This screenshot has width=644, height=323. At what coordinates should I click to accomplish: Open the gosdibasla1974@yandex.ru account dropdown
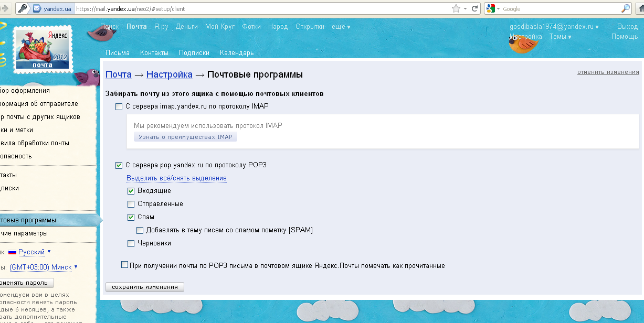554,27
